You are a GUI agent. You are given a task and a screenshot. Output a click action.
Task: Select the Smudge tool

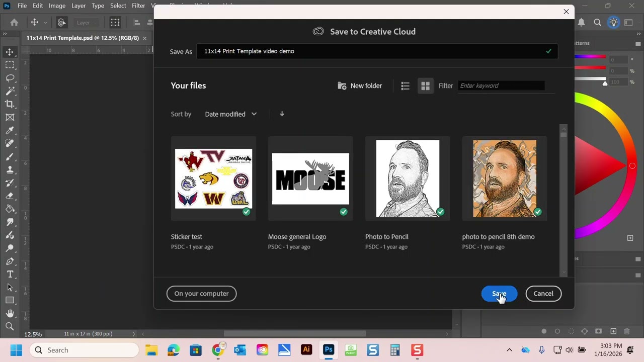tap(10, 222)
